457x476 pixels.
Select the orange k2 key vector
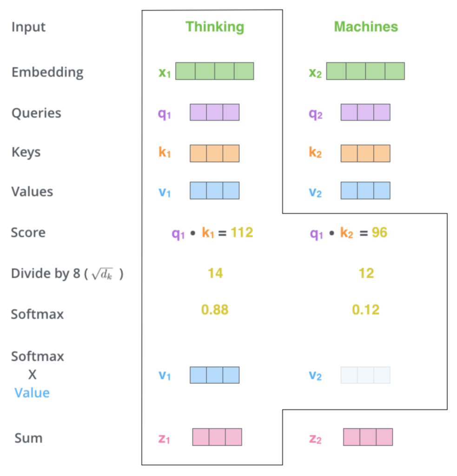[x=365, y=153]
